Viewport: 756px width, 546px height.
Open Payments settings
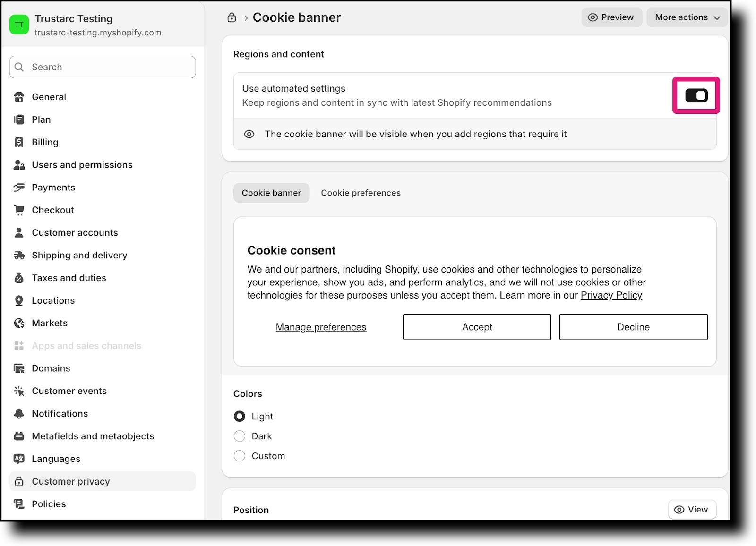point(103,188)
